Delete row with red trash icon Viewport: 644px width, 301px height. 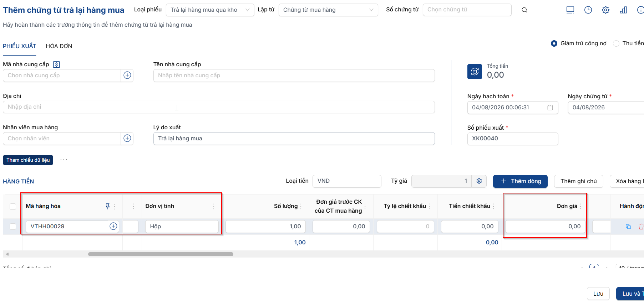coord(641,227)
